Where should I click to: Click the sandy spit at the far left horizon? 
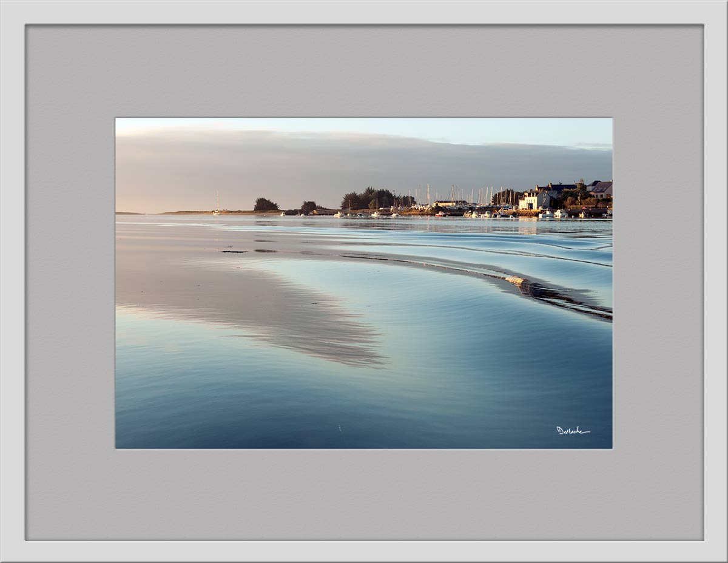(x=182, y=212)
